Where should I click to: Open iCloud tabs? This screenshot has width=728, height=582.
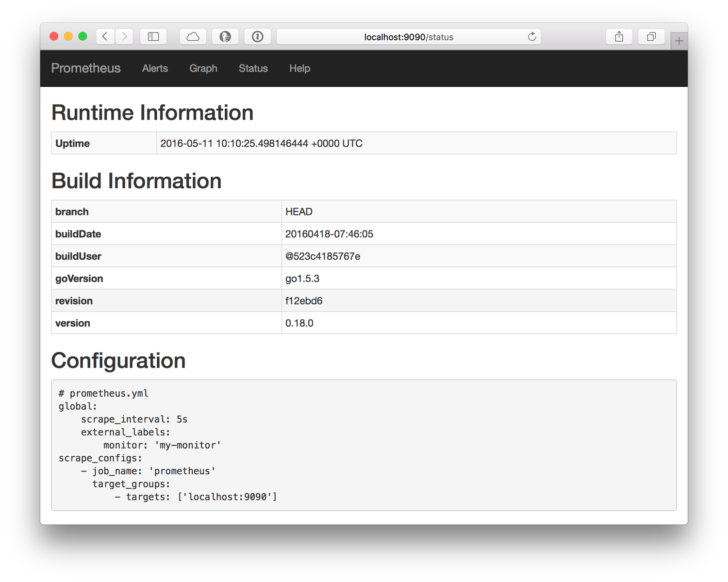click(193, 36)
